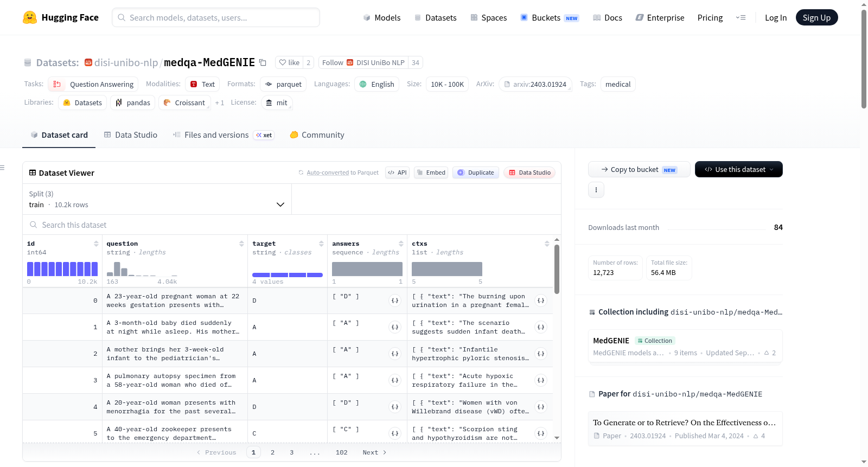868x467 pixels.
Task: Copy dataset name with the copy icon
Action: tap(263, 62)
